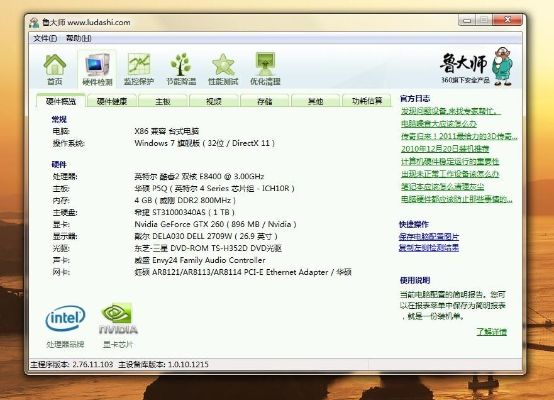Click 保存电脑配置图片 quick action link
The width and height of the screenshot is (554, 400).
pos(429,236)
